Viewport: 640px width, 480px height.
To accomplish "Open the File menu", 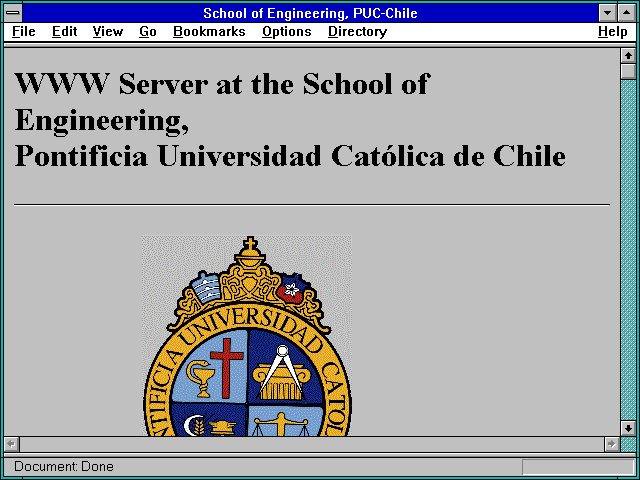I will 24,32.
